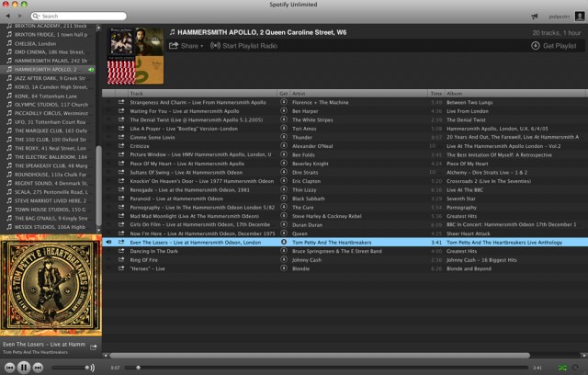This screenshot has height=375, width=588.
Task: Open the ROUNDHOUSE playlist
Action: [x=48, y=175]
